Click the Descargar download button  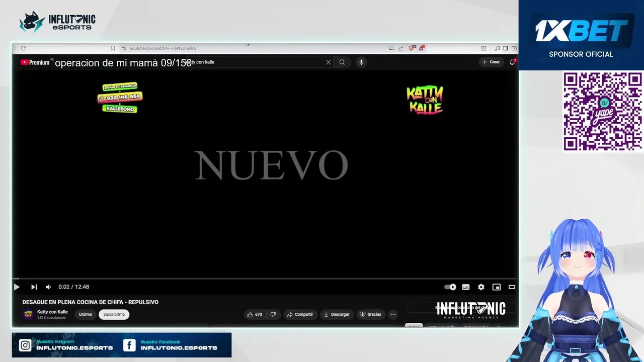[x=337, y=315]
